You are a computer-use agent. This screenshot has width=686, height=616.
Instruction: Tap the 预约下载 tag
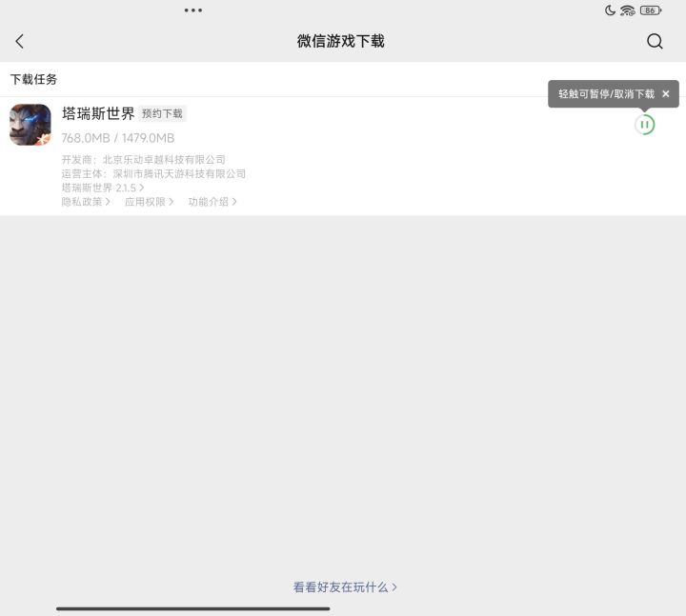(162, 113)
